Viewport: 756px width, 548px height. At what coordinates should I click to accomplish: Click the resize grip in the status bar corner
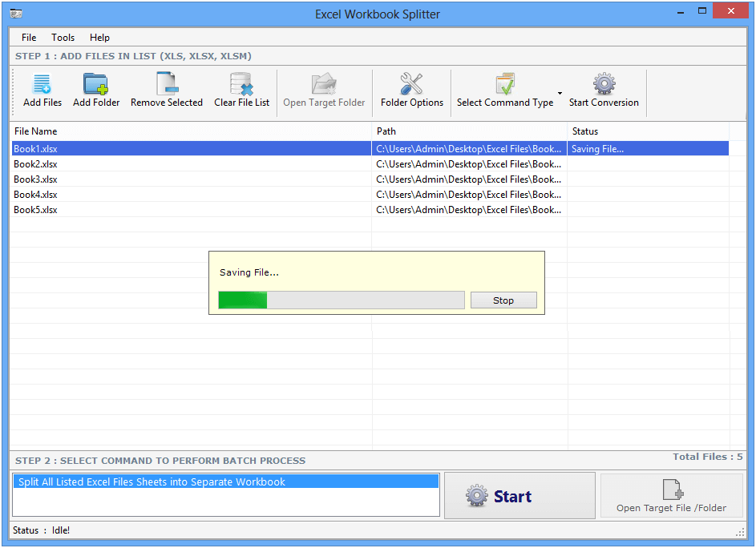point(740,532)
